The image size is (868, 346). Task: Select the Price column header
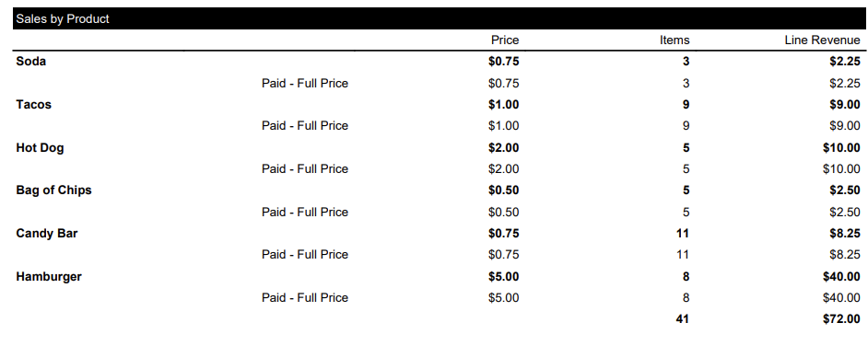point(505,40)
